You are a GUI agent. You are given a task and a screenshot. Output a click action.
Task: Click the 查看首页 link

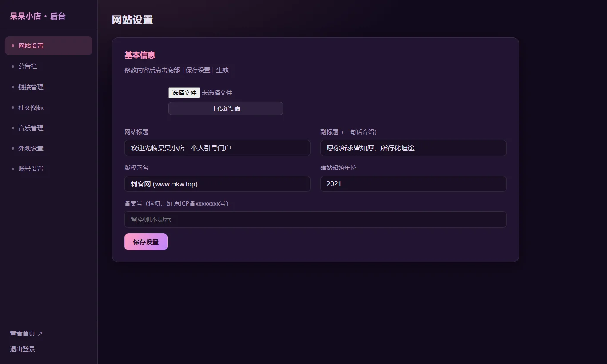pos(26,333)
